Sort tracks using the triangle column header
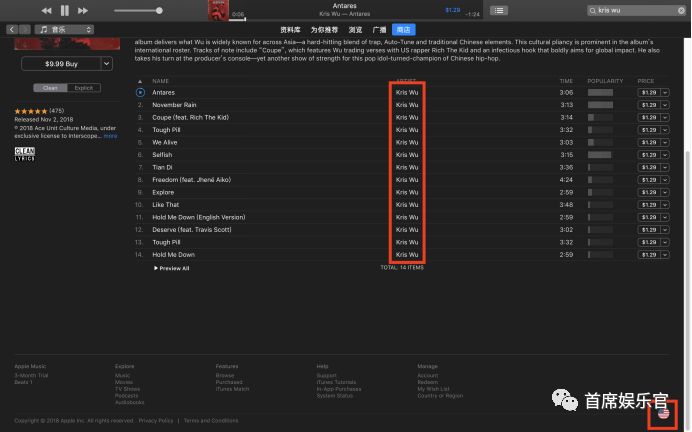692x432 pixels. pyautogui.click(x=140, y=81)
